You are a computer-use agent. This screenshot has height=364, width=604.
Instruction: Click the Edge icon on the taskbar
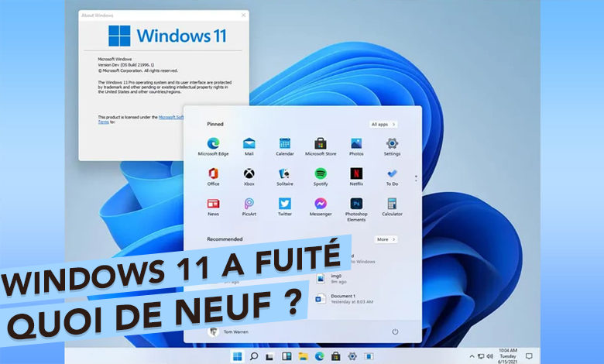[x=319, y=356]
